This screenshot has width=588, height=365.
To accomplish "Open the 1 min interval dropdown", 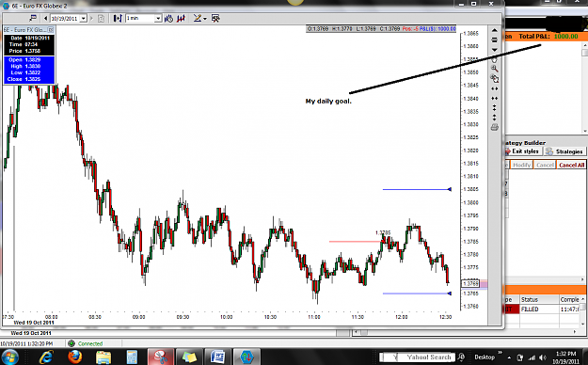I will pyautogui.click(x=158, y=18).
